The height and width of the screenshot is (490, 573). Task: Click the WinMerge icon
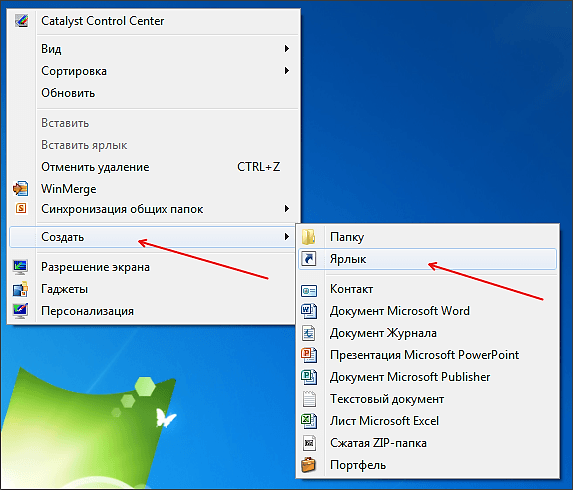pos(20,189)
